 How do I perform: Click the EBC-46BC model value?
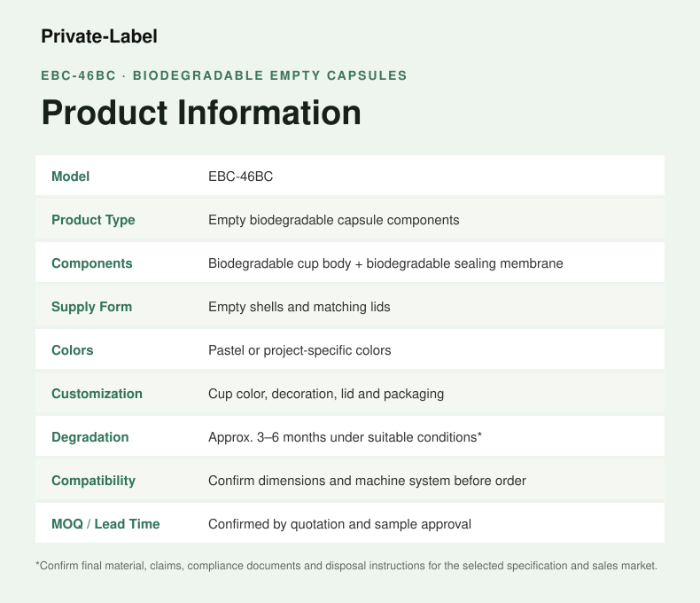click(241, 176)
